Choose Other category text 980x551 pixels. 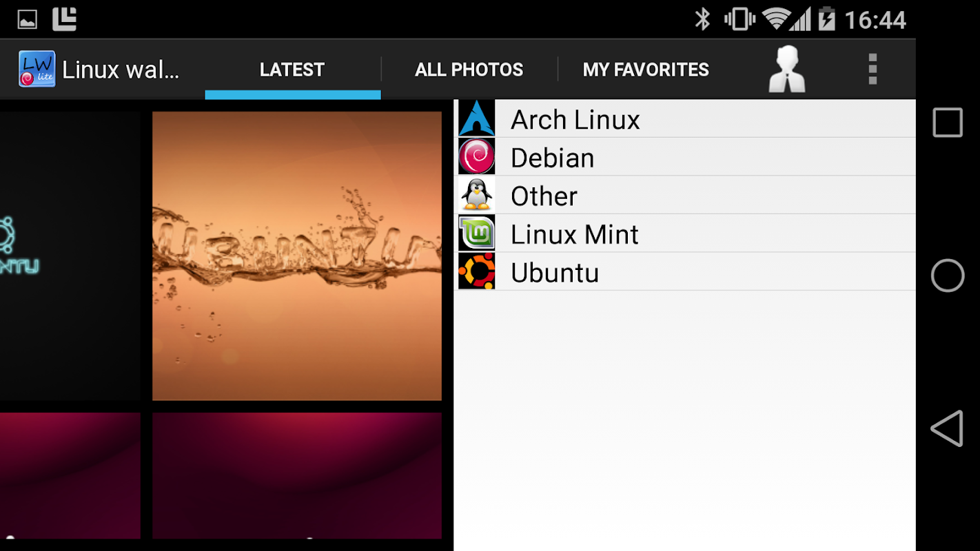point(544,196)
